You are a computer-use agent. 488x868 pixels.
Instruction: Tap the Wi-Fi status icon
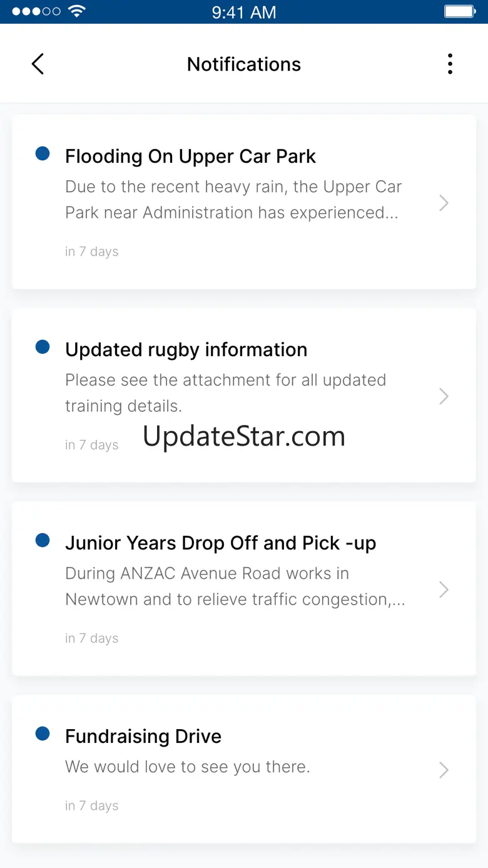76,12
